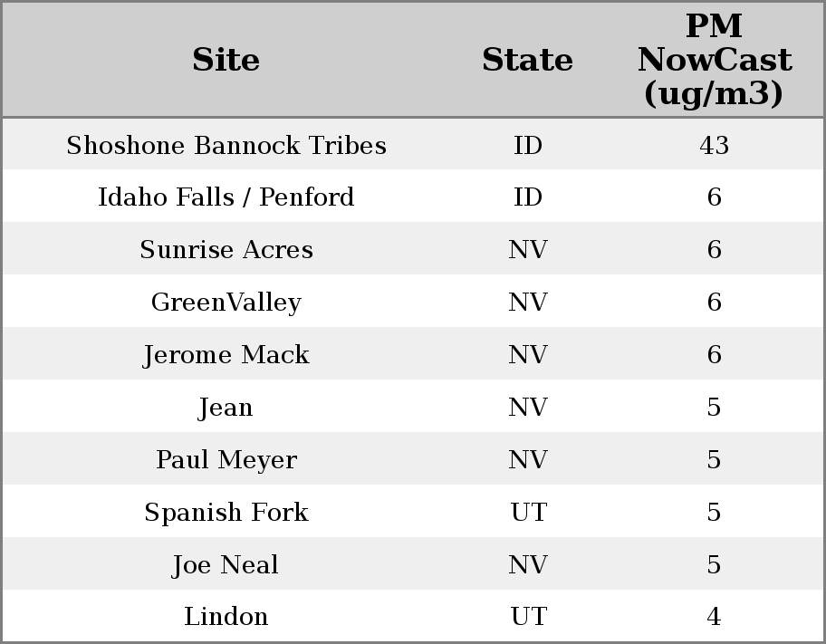The width and height of the screenshot is (826, 644).
Task: Click the Site column header
Action: point(226,60)
